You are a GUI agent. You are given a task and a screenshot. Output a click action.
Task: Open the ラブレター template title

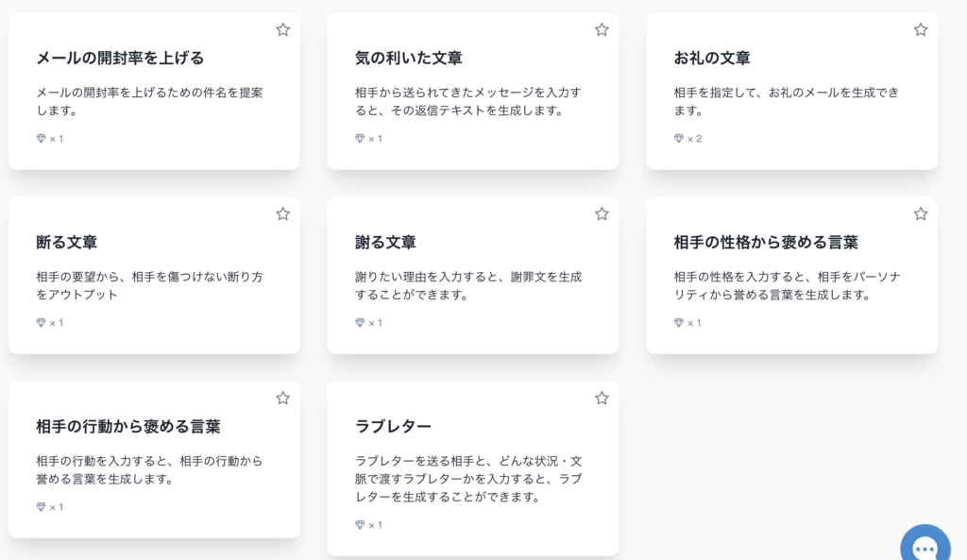pyautogui.click(x=393, y=427)
